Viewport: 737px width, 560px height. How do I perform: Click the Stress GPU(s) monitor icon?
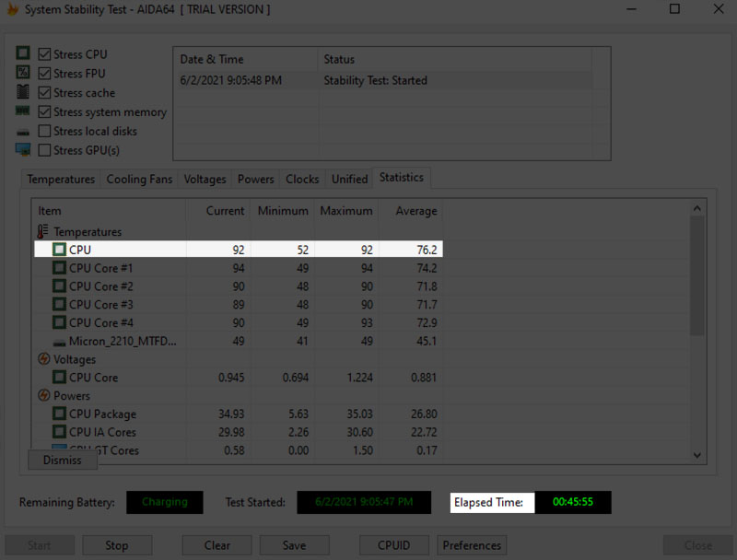pyautogui.click(x=22, y=150)
